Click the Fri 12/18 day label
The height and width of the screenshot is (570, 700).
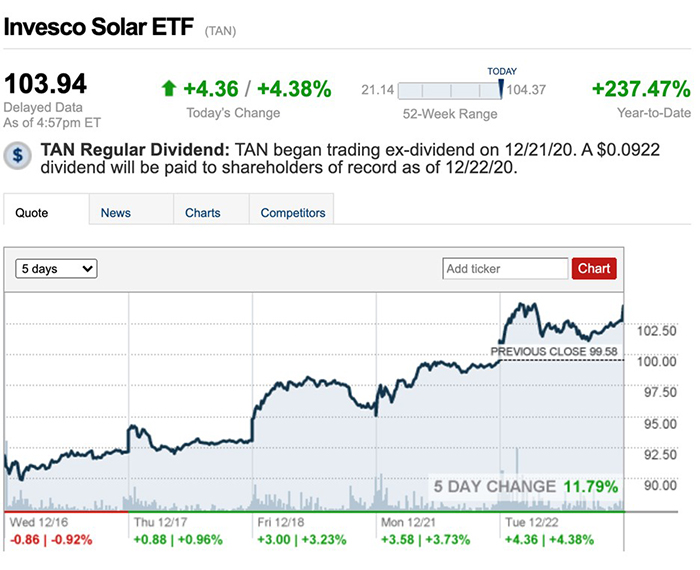[x=281, y=522]
